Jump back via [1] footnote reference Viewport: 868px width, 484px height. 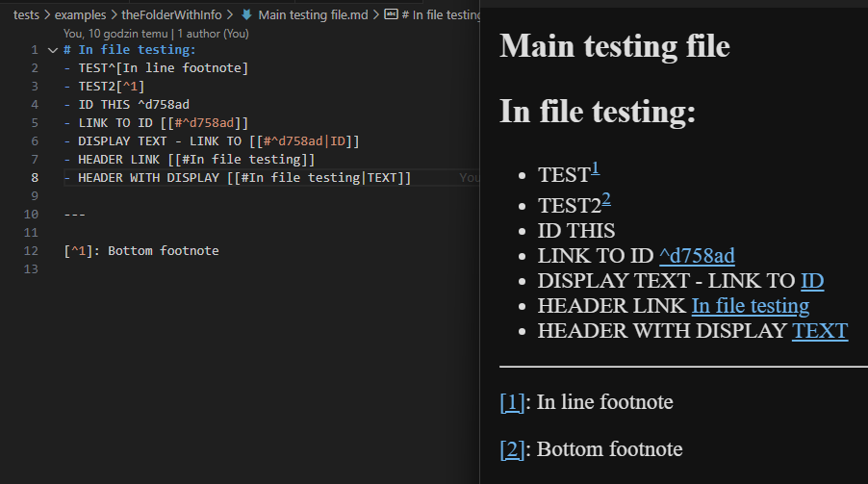point(512,402)
